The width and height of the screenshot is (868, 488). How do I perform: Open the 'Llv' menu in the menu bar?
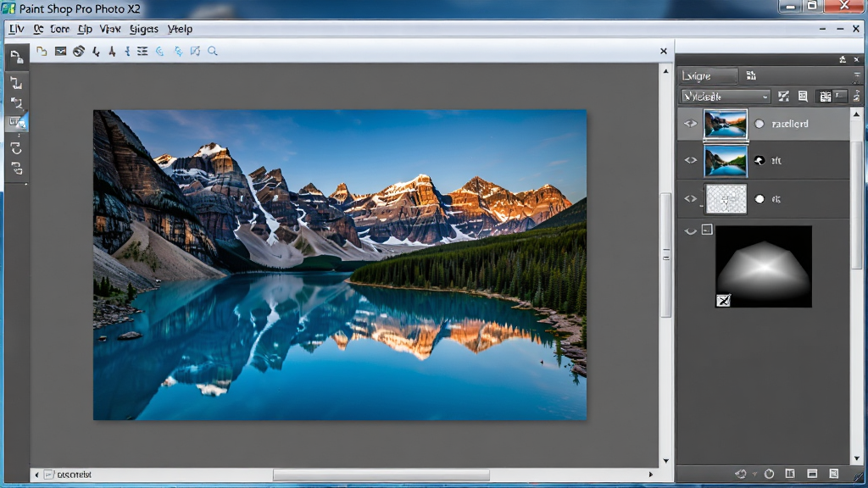click(17, 29)
